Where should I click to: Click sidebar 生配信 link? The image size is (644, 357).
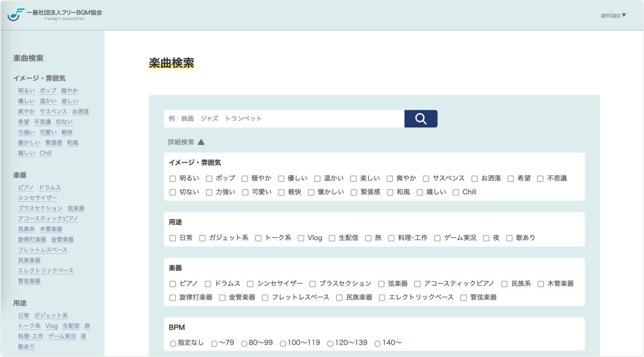(71, 326)
